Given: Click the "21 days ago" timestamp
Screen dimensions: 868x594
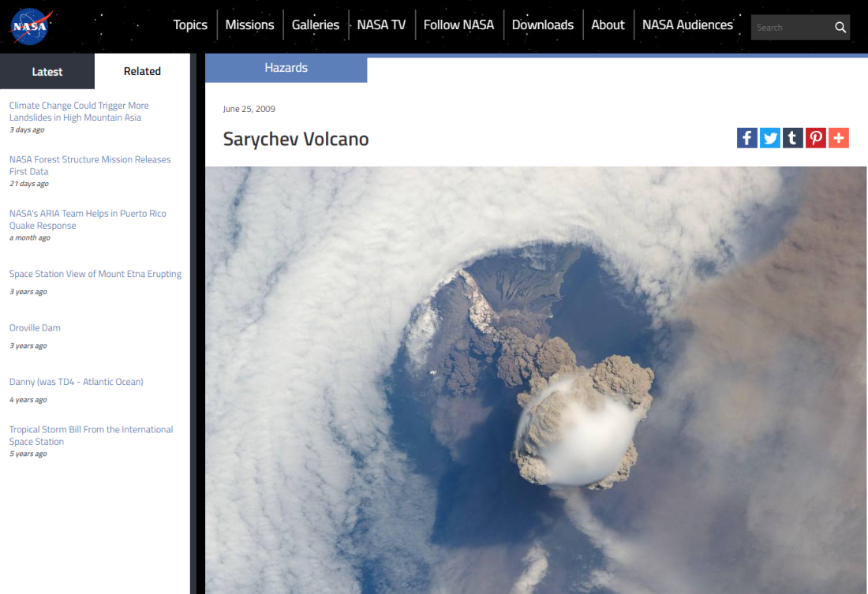Looking at the screenshot, I should point(28,184).
